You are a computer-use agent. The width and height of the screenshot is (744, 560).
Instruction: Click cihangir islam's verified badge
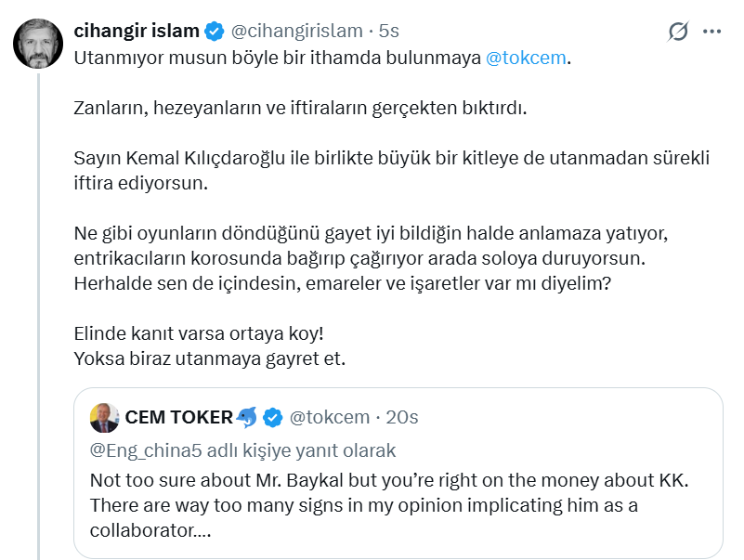pyautogui.click(x=215, y=32)
